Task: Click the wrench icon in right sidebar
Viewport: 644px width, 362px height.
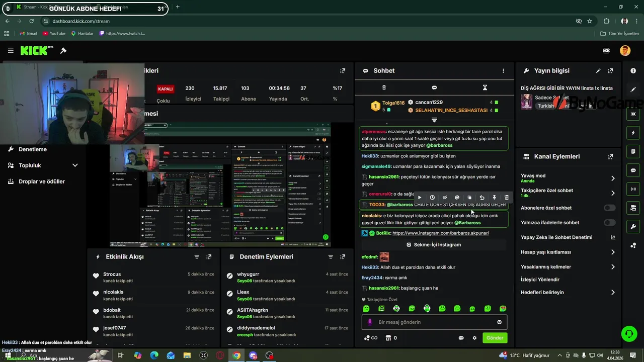Action: (x=633, y=227)
